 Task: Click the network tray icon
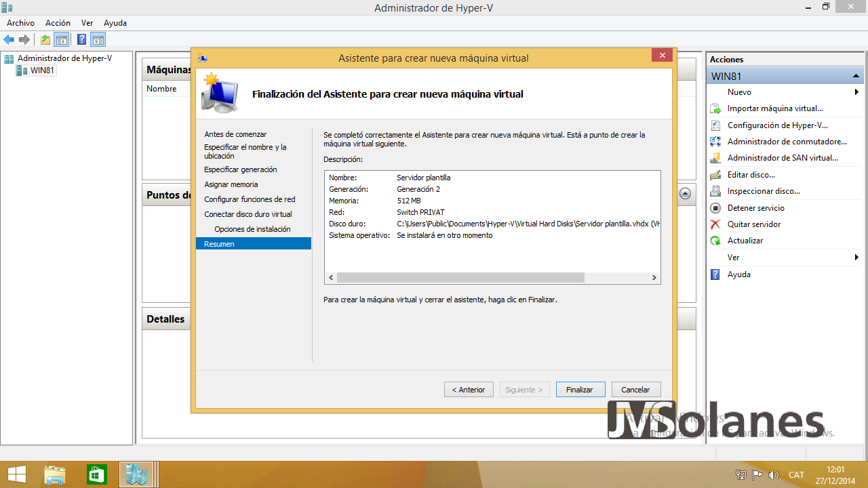[741, 475]
